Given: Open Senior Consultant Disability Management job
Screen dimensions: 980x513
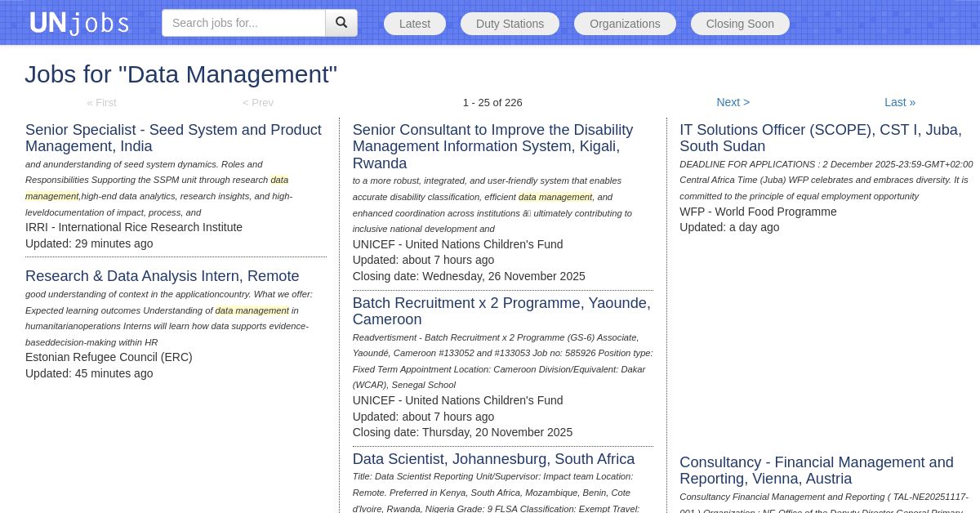Looking at the screenshot, I should [x=492, y=146].
